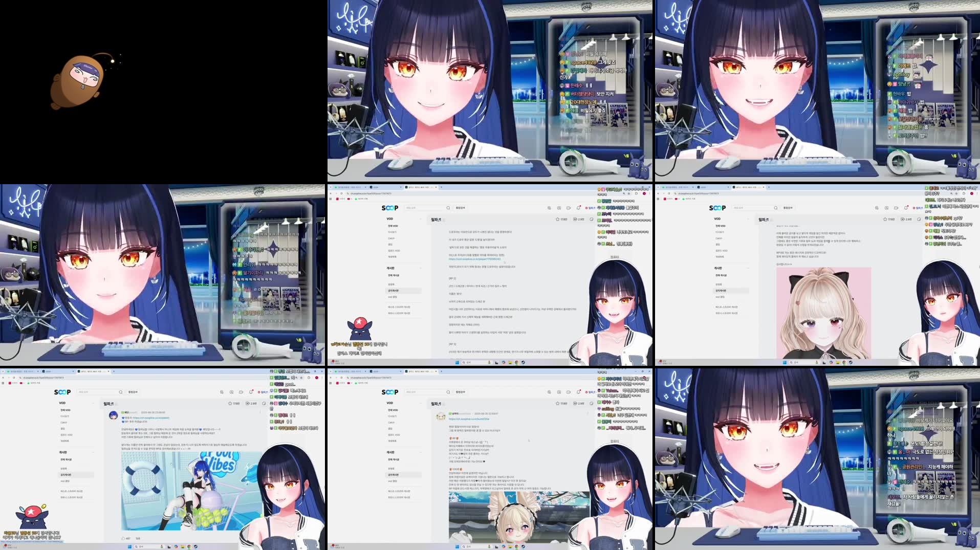Click the search magnifier icon in the Pool Vibes frame

coord(121,392)
